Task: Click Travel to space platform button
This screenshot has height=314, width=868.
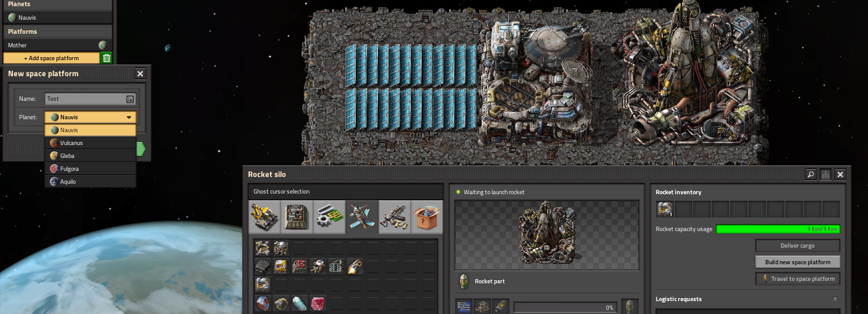Action: click(798, 278)
